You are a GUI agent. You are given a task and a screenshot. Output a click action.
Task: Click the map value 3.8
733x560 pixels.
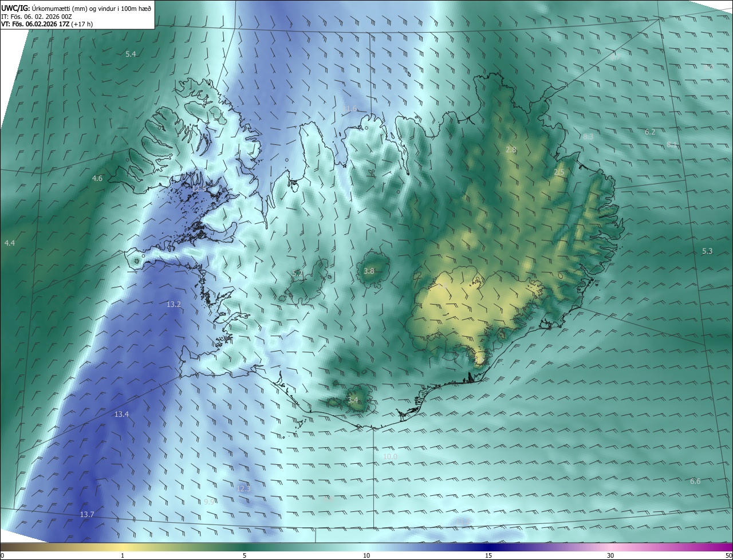pos(369,271)
